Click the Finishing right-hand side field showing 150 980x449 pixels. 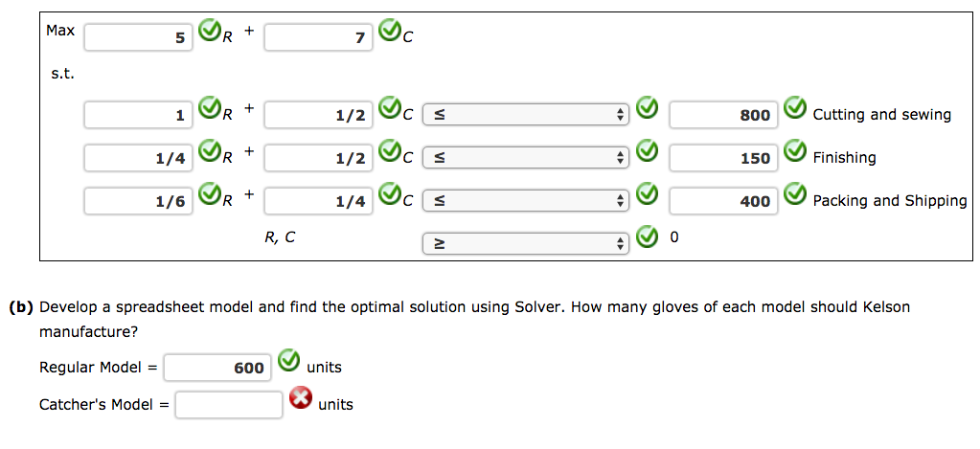(723, 158)
